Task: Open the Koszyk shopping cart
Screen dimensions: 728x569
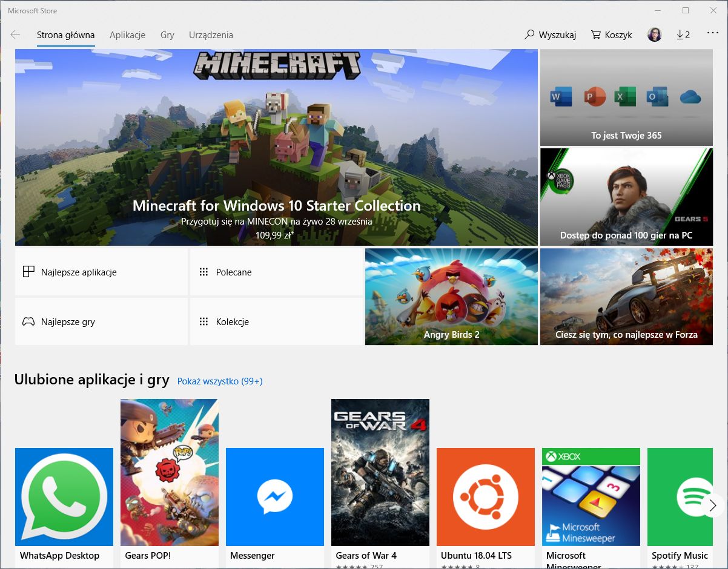Action: point(612,35)
